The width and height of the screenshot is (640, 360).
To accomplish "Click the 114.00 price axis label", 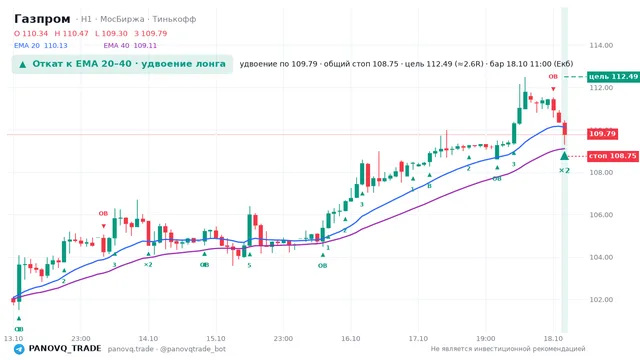I will pos(601,45).
